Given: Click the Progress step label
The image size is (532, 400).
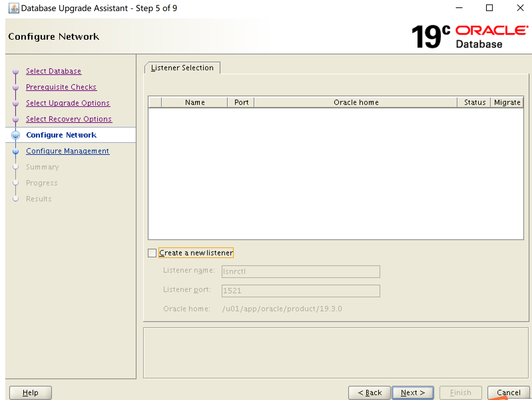Looking at the screenshot, I should (x=42, y=183).
